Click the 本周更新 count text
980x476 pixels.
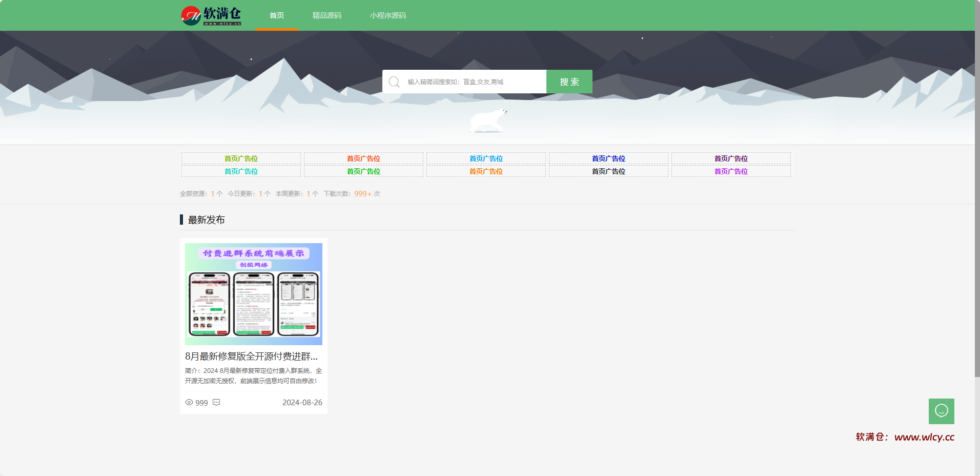tap(297, 194)
